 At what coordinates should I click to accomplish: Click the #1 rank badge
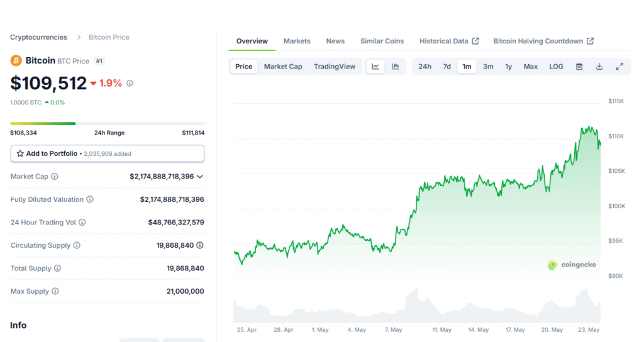[99, 61]
